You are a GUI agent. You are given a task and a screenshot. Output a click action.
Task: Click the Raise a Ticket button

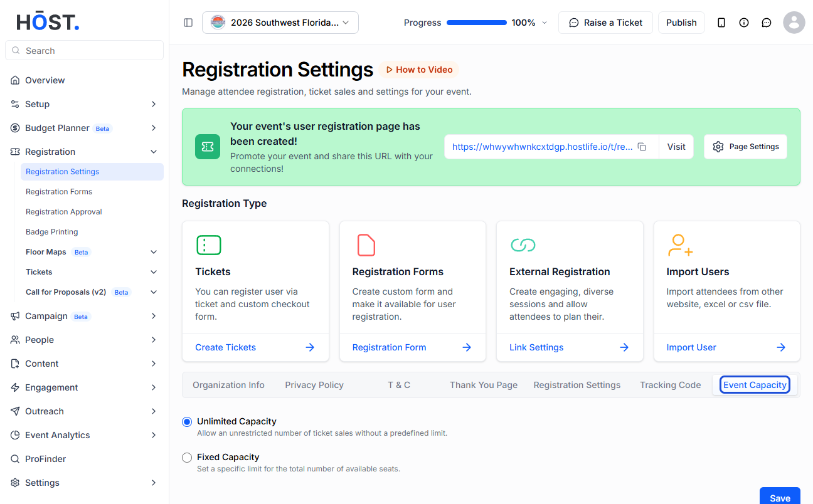[605, 23]
